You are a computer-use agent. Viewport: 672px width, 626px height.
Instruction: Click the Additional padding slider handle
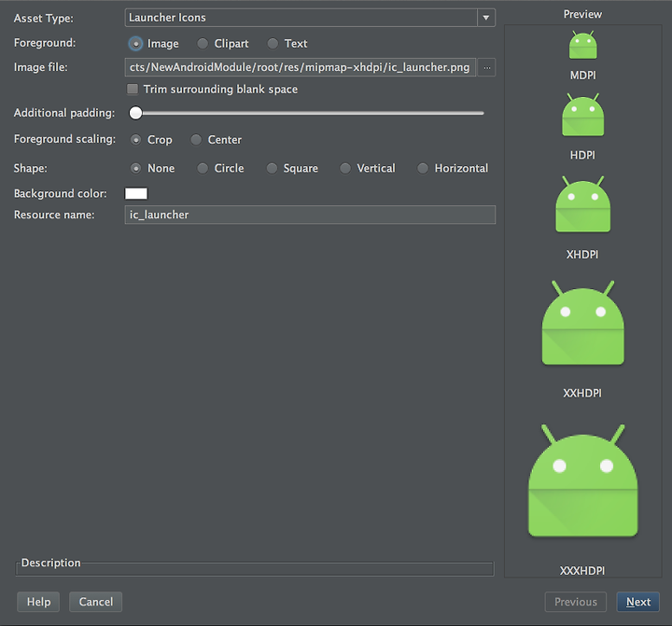[136, 113]
